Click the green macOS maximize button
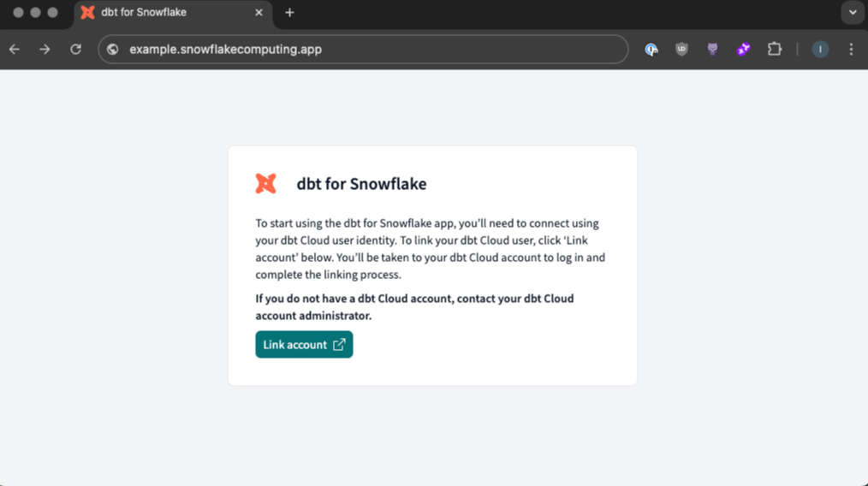Image resolution: width=868 pixels, height=486 pixels. click(53, 13)
